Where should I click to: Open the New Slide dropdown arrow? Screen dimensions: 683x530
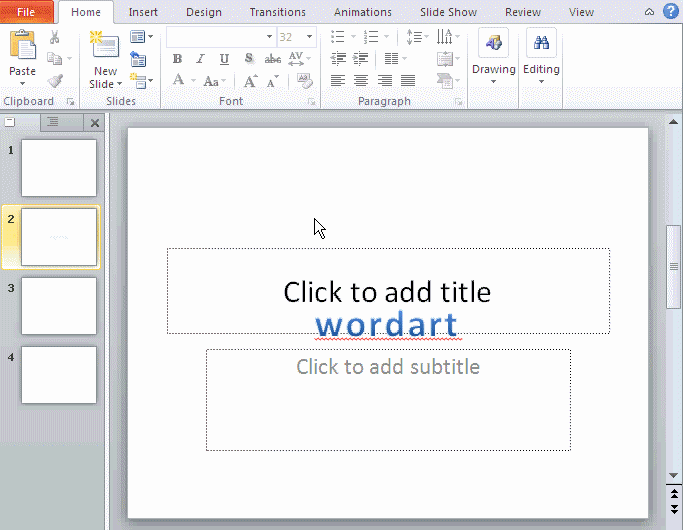point(120,83)
